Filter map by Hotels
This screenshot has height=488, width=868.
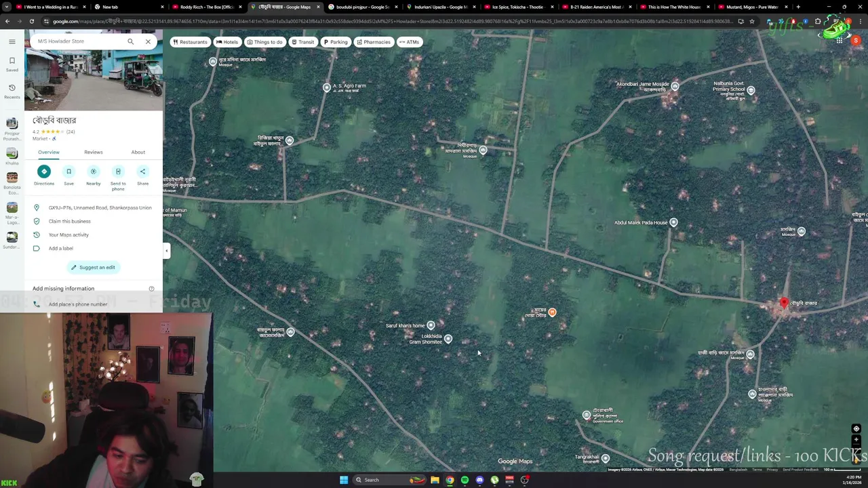(227, 42)
